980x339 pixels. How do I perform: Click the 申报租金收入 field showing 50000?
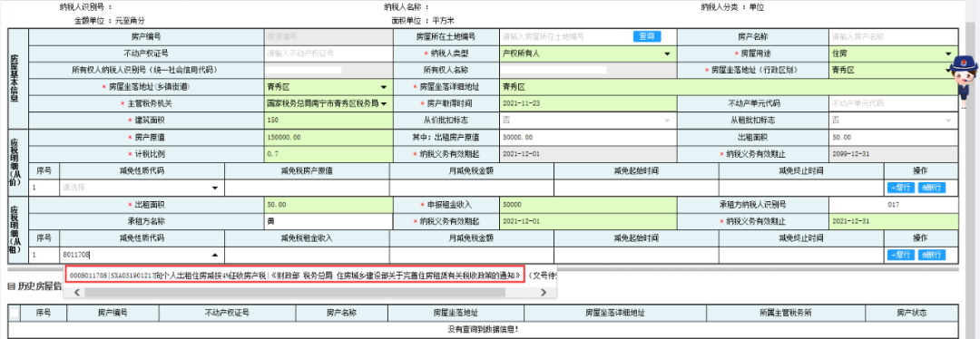pos(589,204)
